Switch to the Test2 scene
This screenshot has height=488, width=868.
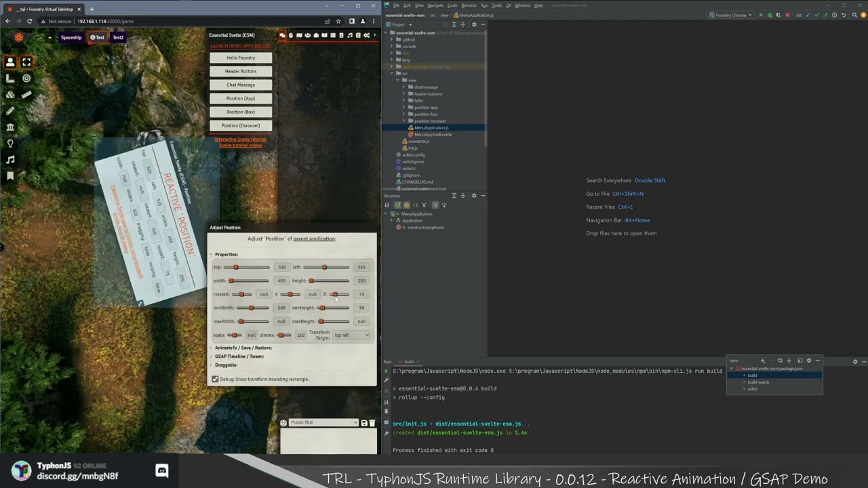pyautogui.click(x=118, y=37)
